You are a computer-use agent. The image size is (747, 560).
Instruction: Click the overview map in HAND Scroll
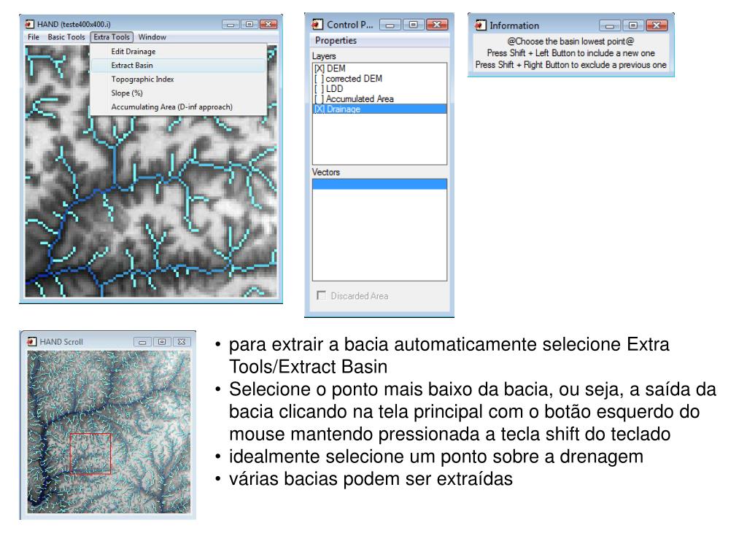[x=109, y=432]
